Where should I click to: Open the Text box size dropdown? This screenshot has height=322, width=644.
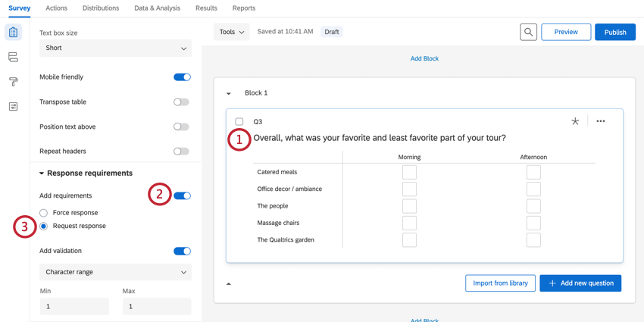115,48
